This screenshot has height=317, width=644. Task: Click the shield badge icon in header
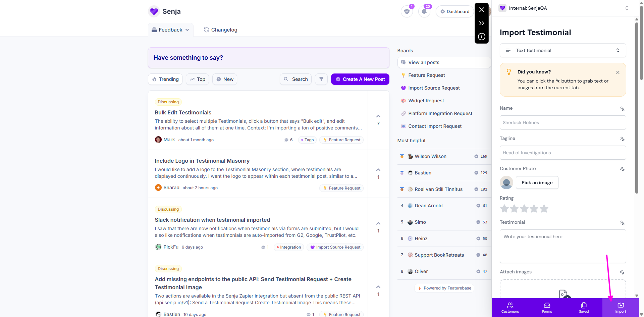(407, 11)
